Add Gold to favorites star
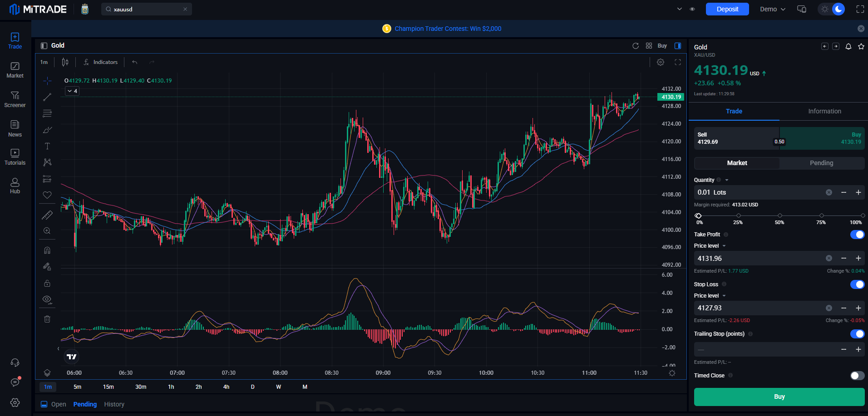 861,46
